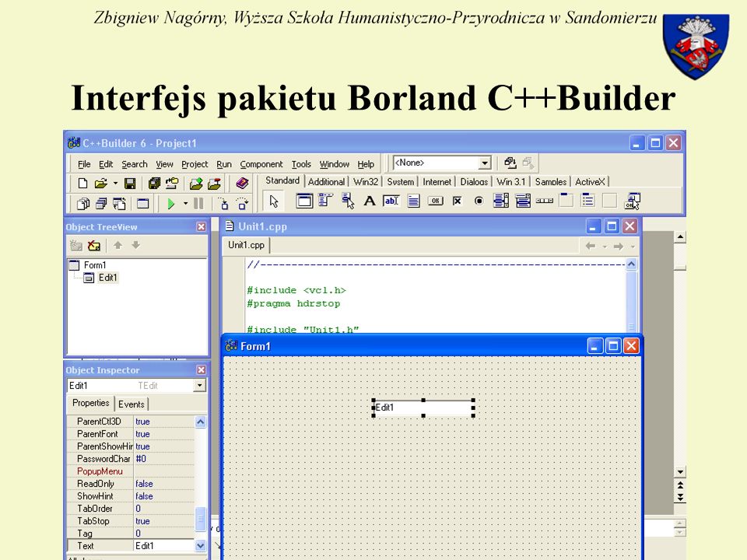Click the back navigation arrow in code editor

(x=591, y=247)
